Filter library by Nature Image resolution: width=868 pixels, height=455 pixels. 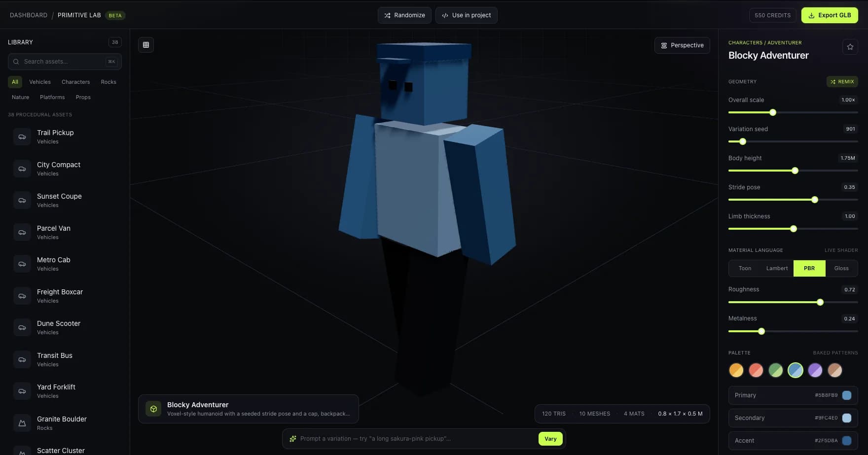pos(20,97)
